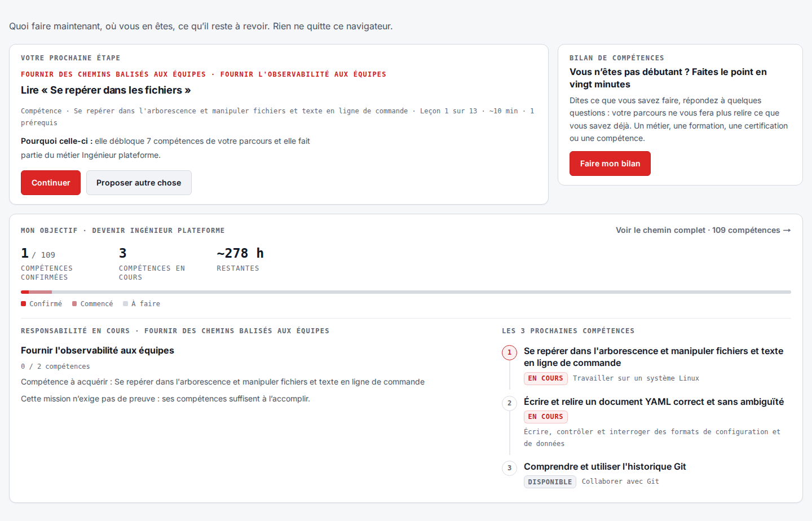Viewport: 812px width, 521px height.
Task: Click the "Collaborer avec Git" label
Action: [620, 482]
